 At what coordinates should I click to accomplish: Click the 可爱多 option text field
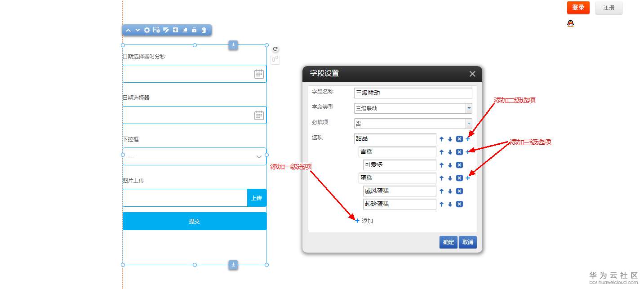pyautogui.click(x=400, y=165)
